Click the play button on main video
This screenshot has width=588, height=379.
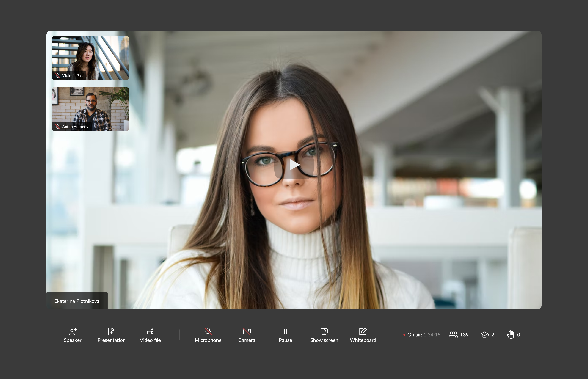[294, 165]
